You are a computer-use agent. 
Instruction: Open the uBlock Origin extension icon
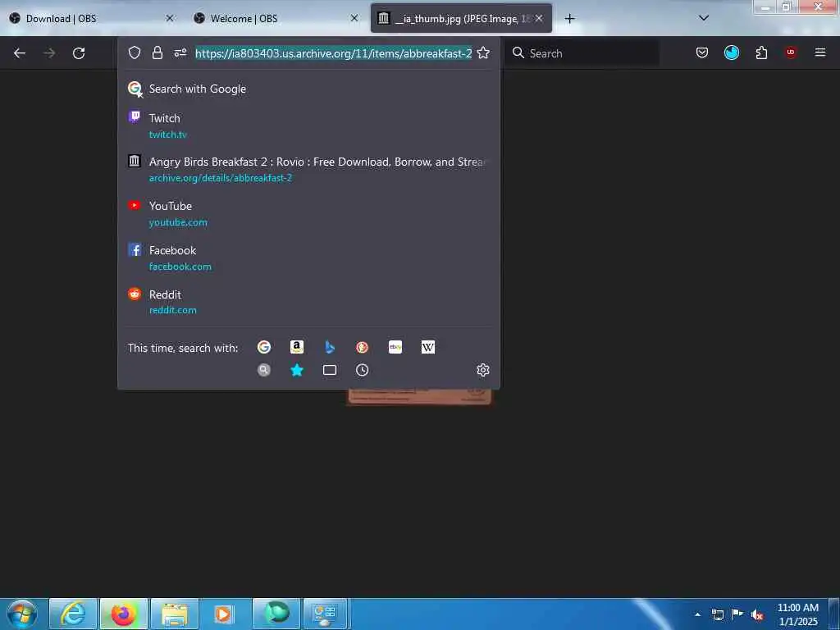[x=791, y=52]
